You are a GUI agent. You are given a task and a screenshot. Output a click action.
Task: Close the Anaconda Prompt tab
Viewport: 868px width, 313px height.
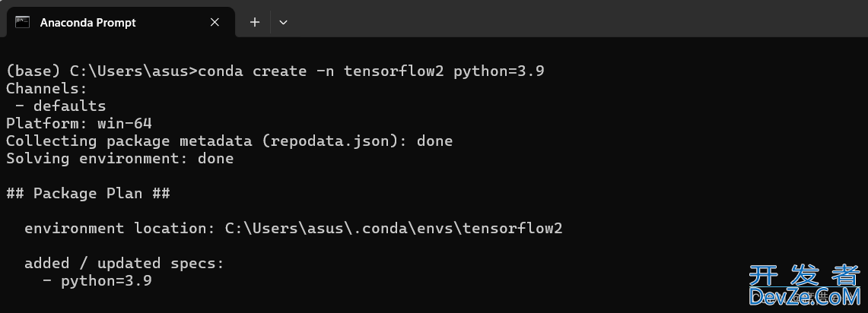(215, 22)
